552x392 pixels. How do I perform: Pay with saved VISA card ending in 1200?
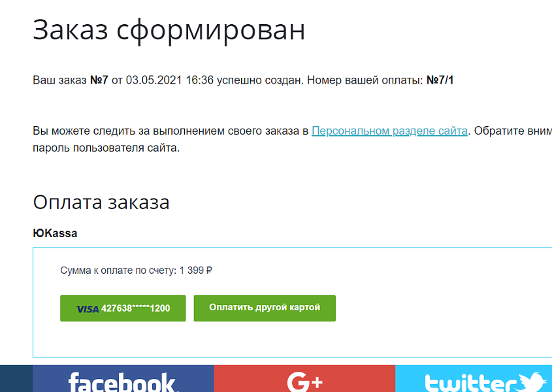[x=123, y=308]
